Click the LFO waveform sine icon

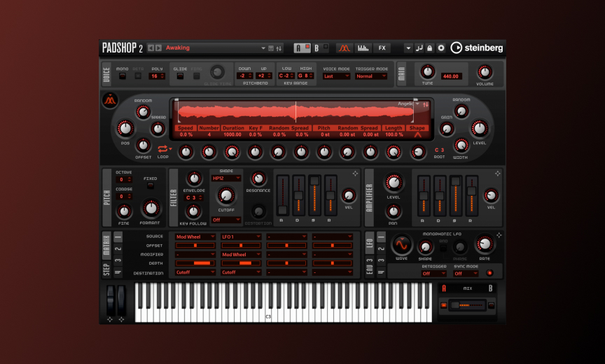[x=401, y=244]
